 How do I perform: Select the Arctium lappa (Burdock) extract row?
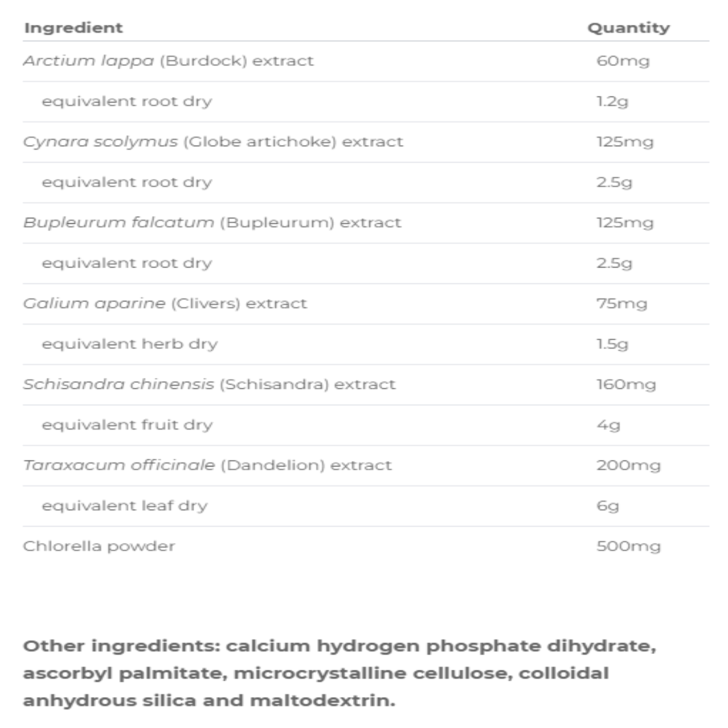pyautogui.click(x=168, y=61)
